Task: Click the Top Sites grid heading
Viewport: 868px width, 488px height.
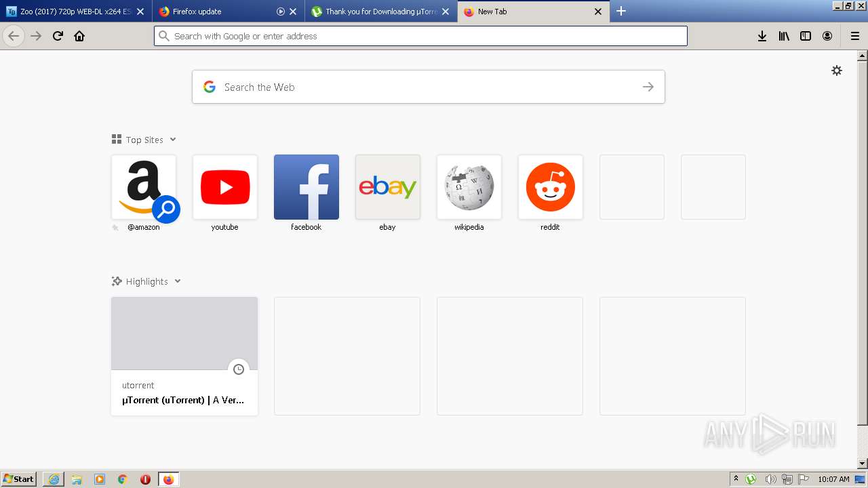Action: (144, 140)
